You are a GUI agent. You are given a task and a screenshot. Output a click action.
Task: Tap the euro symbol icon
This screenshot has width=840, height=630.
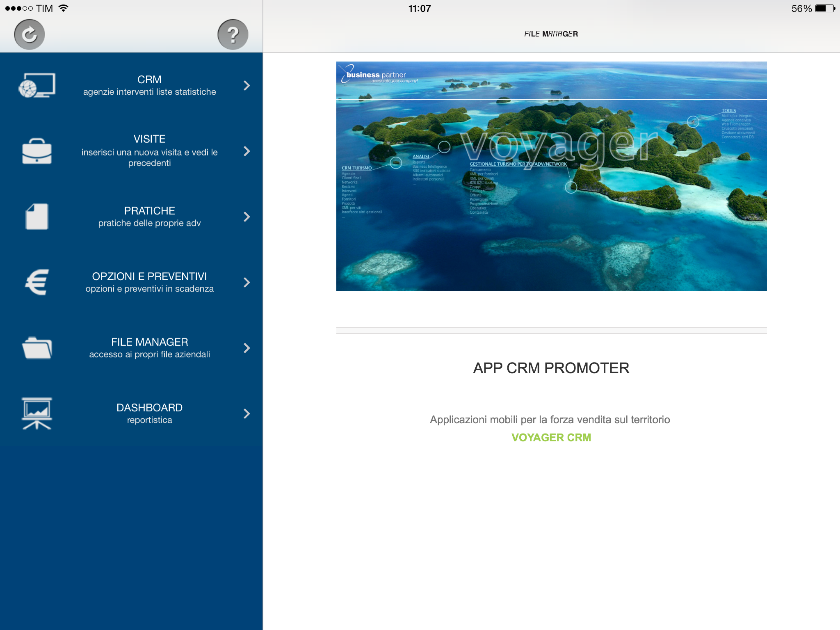pyautogui.click(x=37, y=282)
